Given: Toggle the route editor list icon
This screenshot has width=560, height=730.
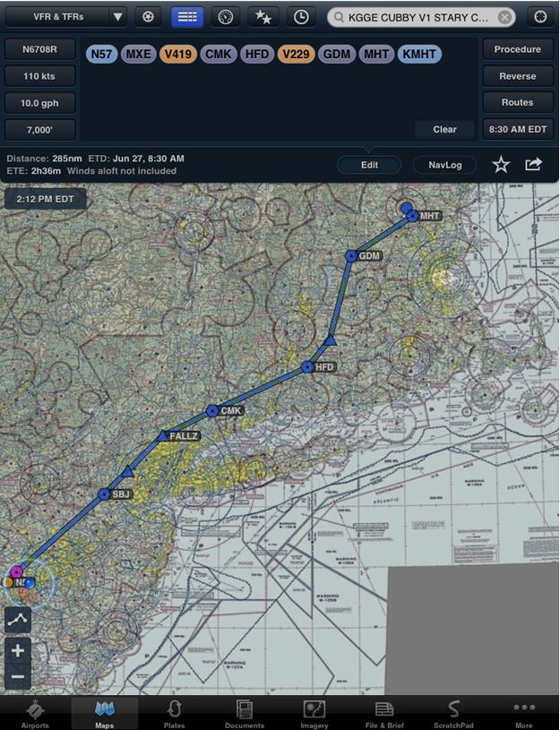Looking at the screenshot, I should click(x=187, y=17).
